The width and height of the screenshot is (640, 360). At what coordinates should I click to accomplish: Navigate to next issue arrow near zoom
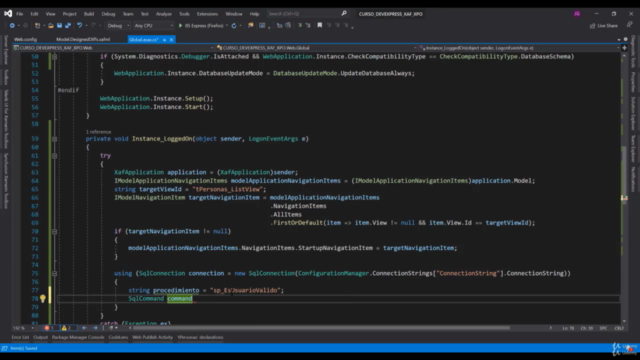pyautogui.click(x=95, y=328)
